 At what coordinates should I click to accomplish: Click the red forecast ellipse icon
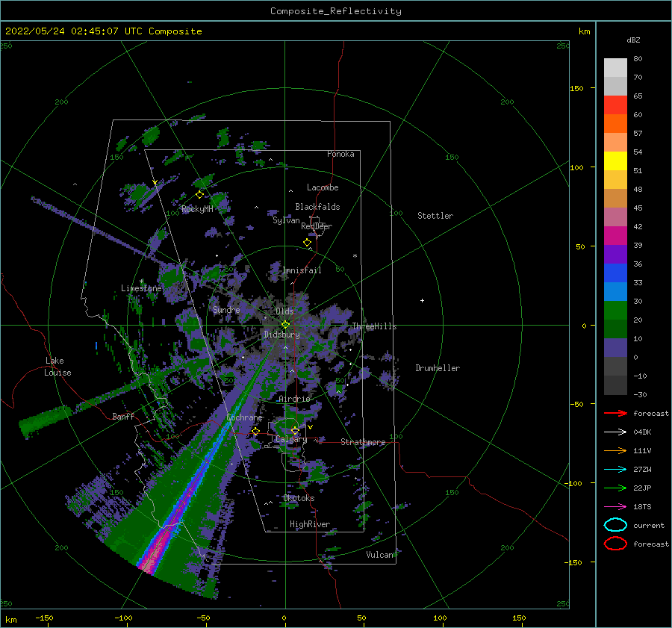click(x=615, y=544)
